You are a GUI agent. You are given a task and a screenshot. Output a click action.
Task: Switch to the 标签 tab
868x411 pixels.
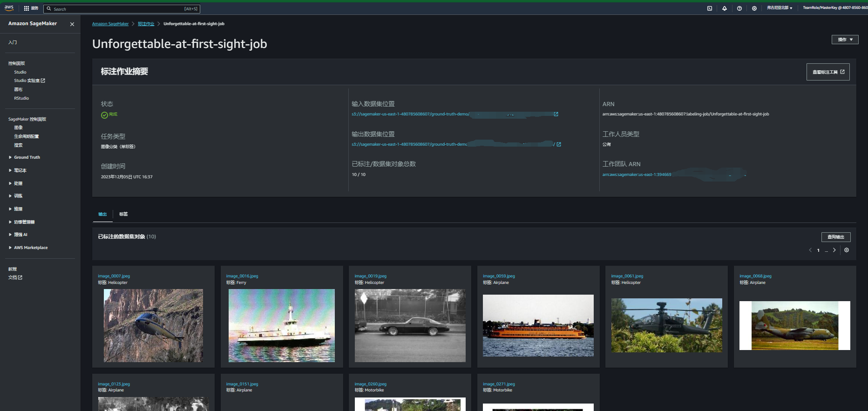click(123, 214)
